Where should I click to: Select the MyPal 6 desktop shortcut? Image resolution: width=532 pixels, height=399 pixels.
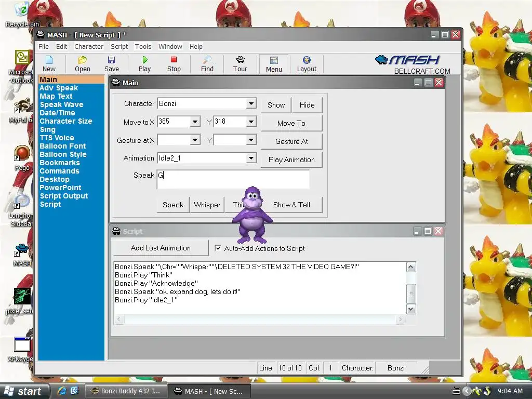coord(21,111)
